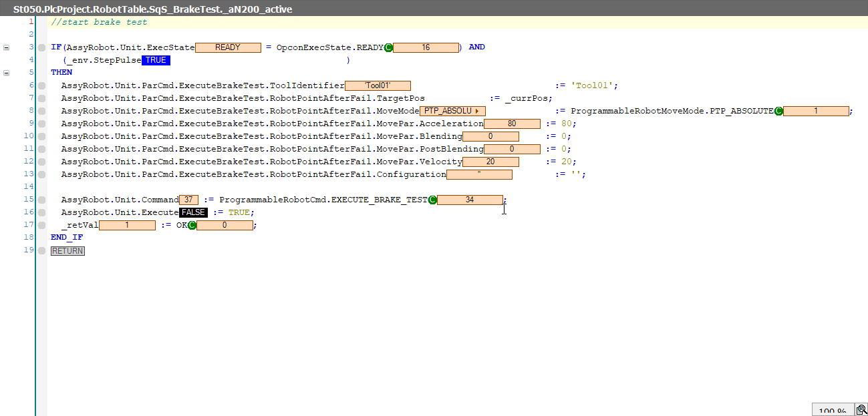
Task: Expand the truncated MoveMode PTP_ABSOLU value
Action: click(x=476, y=112)
